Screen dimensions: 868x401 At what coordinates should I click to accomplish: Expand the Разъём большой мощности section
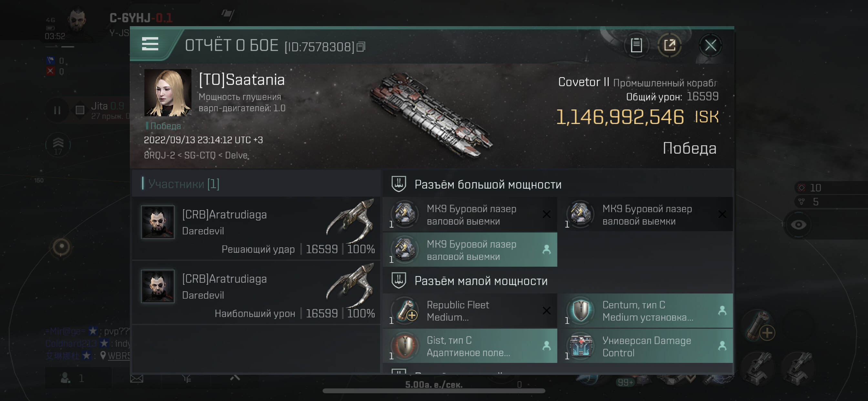(488, 184)
